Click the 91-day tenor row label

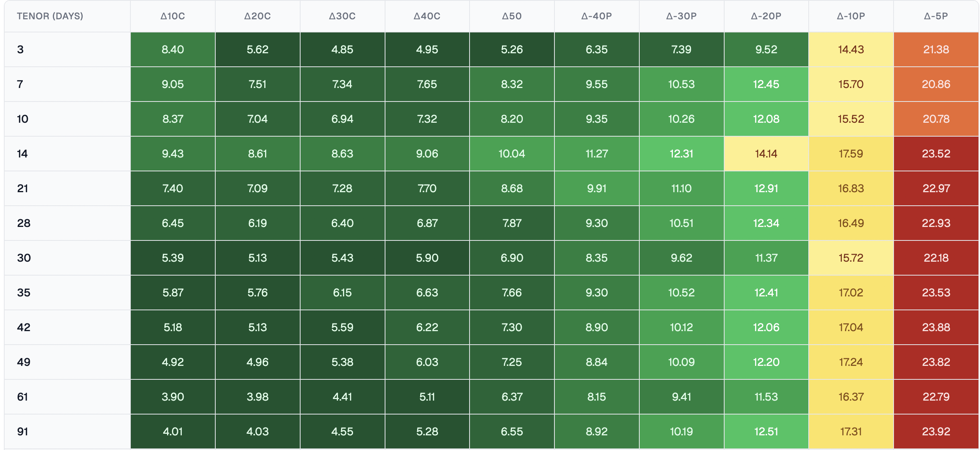click(23, 431)
